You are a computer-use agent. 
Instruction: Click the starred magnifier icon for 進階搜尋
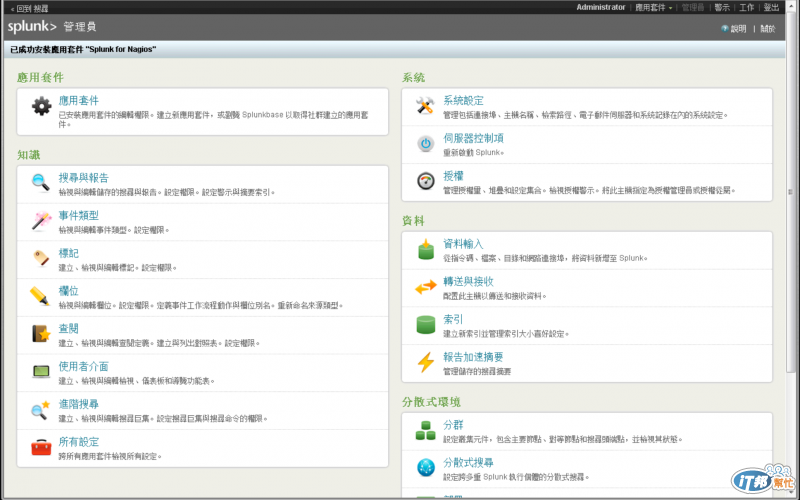(x=40, y=409)
